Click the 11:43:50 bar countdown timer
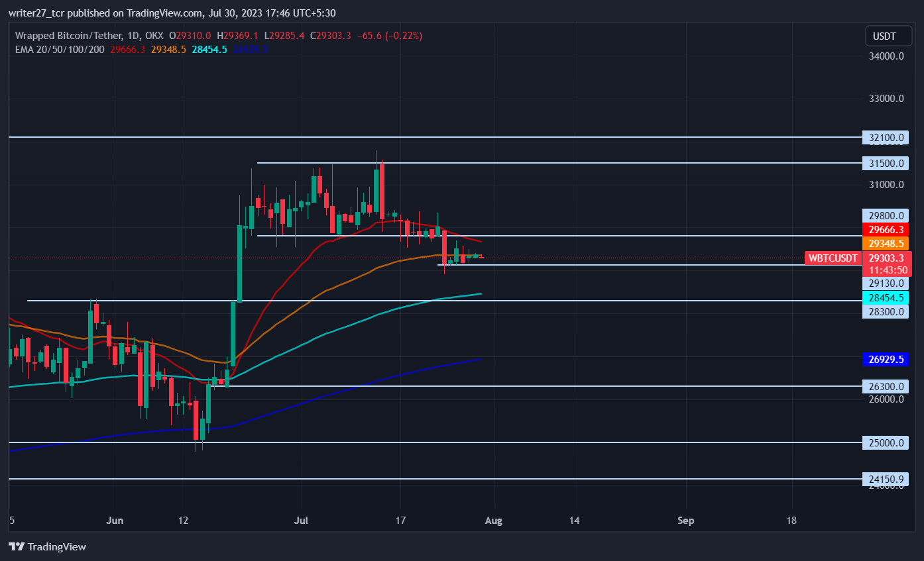 coord(888,270)
